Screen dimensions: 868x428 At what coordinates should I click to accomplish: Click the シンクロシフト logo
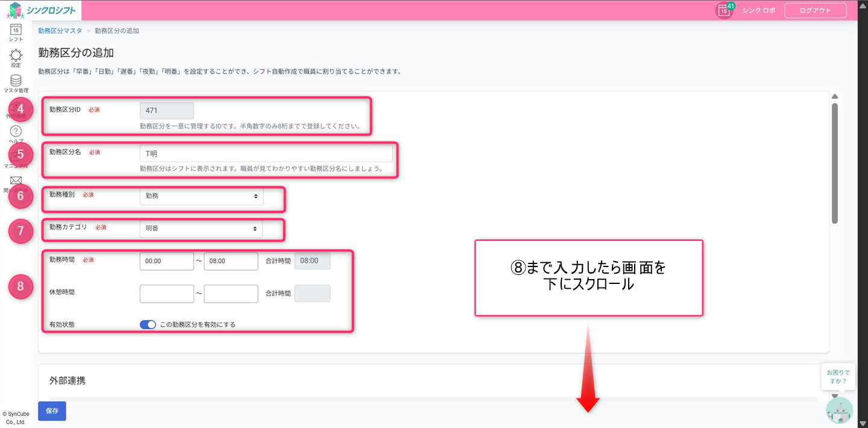(x=41, y=10)
